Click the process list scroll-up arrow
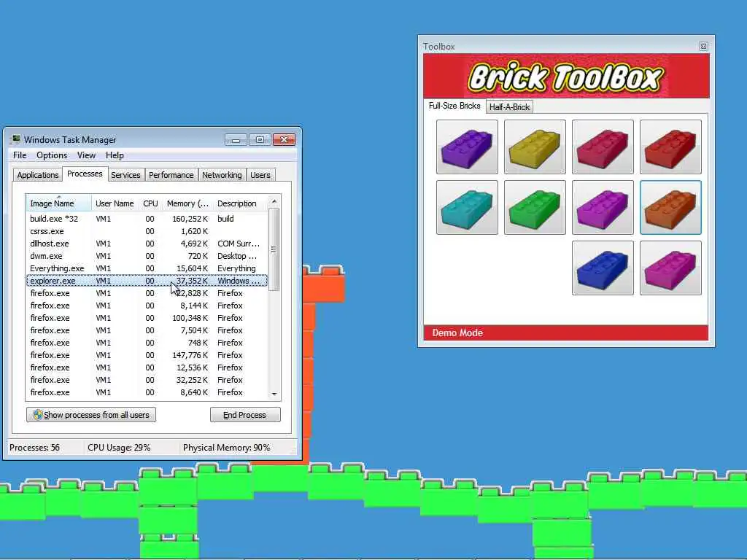747x560 pixels. [x=274, y=201]
